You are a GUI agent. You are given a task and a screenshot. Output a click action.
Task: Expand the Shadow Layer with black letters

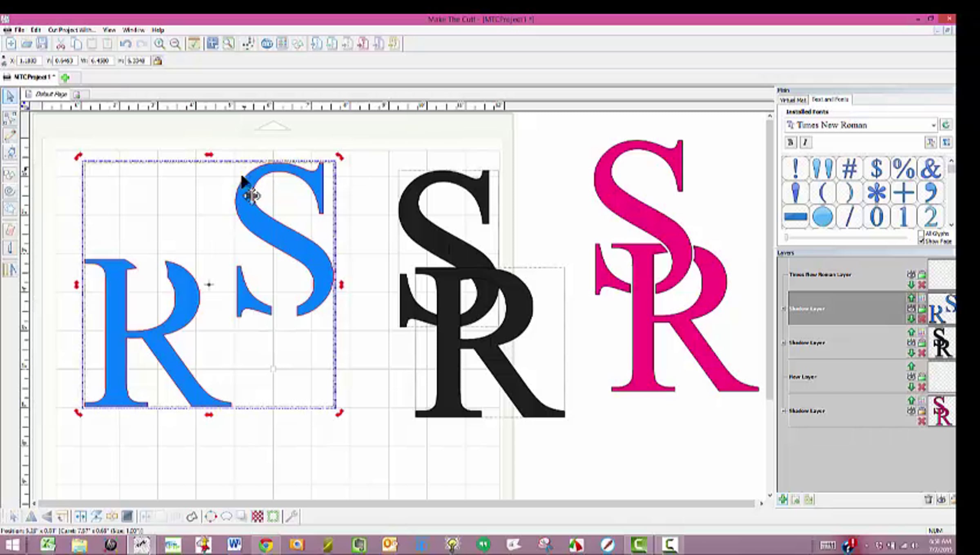[784, 342]
